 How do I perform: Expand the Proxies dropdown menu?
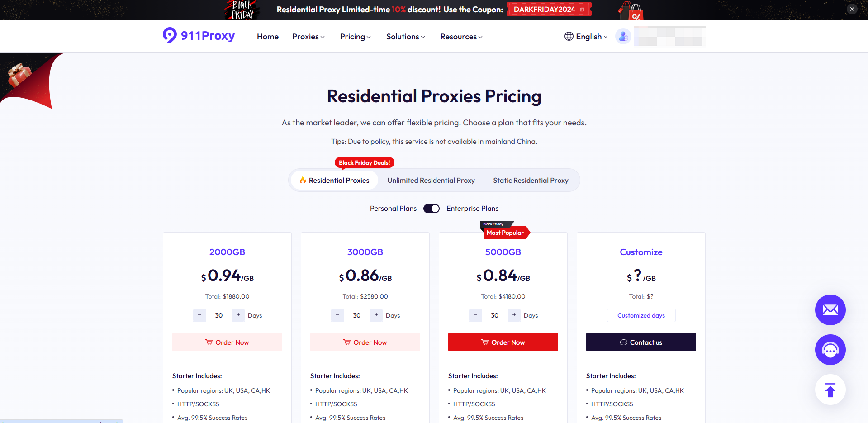[x=308, y=37]
